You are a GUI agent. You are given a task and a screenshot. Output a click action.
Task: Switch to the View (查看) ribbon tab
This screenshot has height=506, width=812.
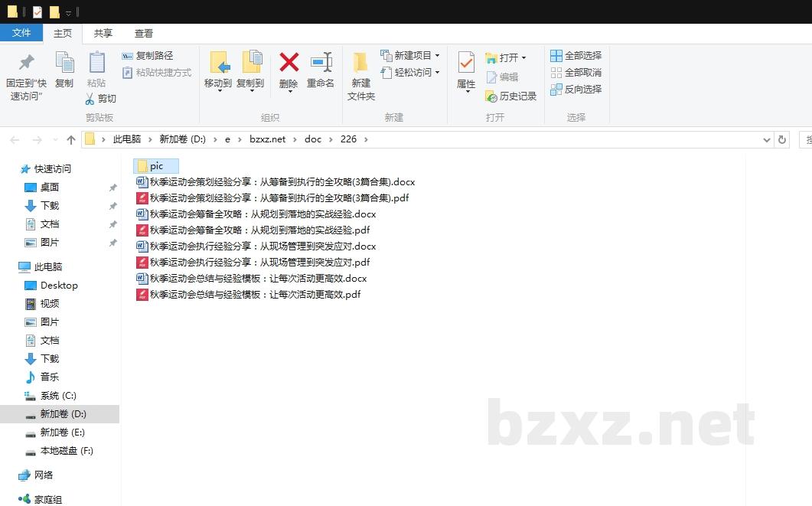click(144, 34)
